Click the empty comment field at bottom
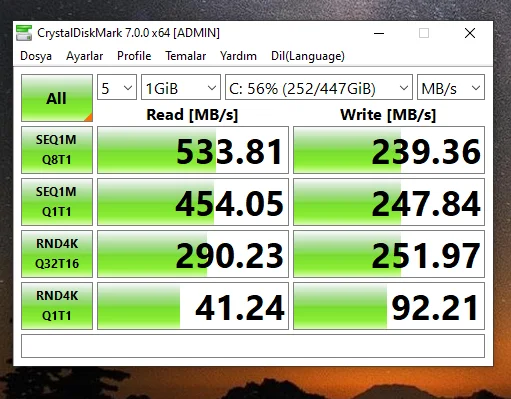The height and width of the screenshot is (399, 511). (x=253, y=346)
